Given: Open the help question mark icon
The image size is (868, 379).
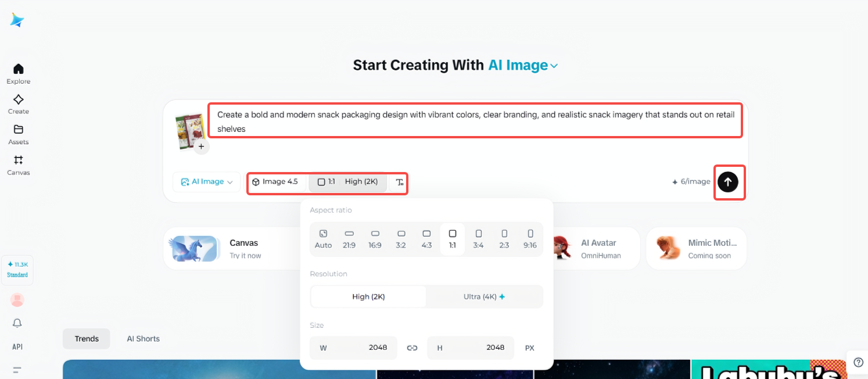Looking at the screenshot, I should (858, 362).
